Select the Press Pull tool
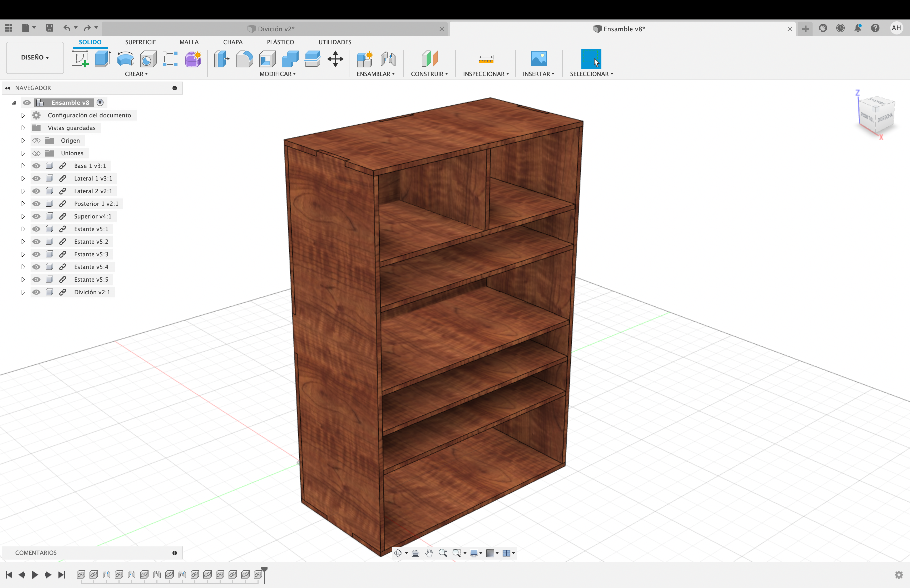The height and width of the screenshot is (588, 910). tap(221, 59)
